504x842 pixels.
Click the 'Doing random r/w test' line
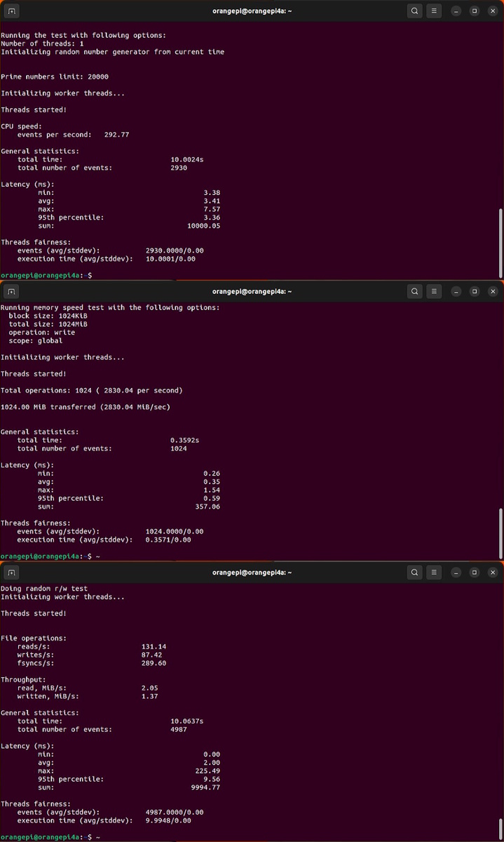point(44,589)
